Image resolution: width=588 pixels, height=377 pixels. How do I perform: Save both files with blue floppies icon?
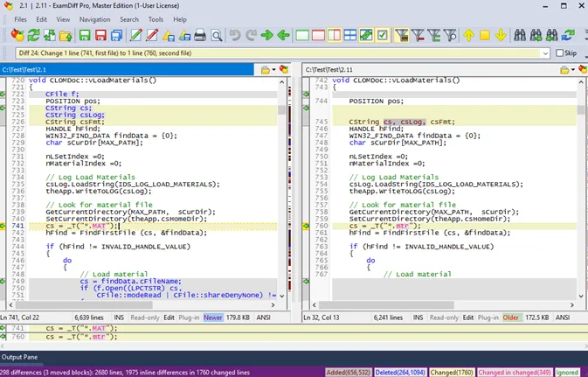coord(116,35)
